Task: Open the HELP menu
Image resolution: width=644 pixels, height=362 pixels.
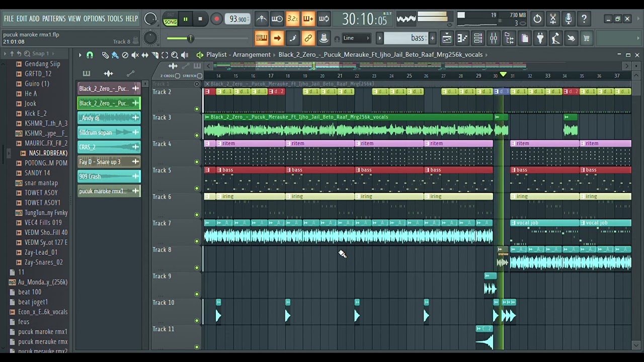Action: pyautogui.click(x=132, y=19)
